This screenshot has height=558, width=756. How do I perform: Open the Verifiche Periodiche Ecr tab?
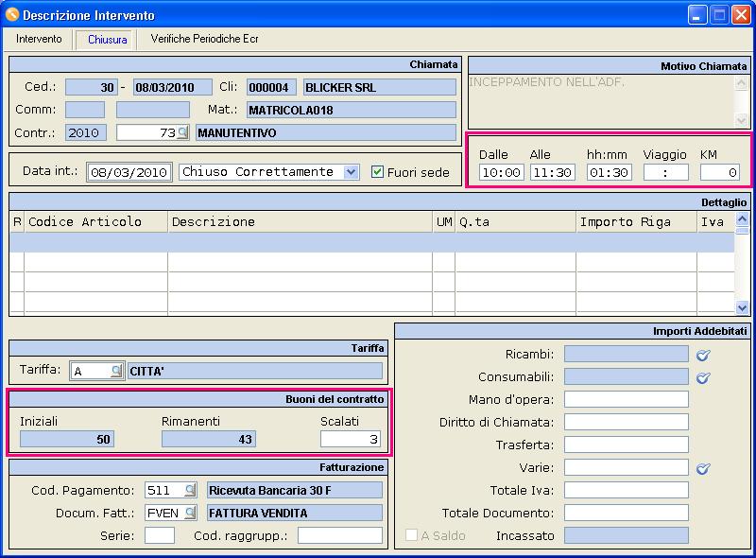(204, 39)
